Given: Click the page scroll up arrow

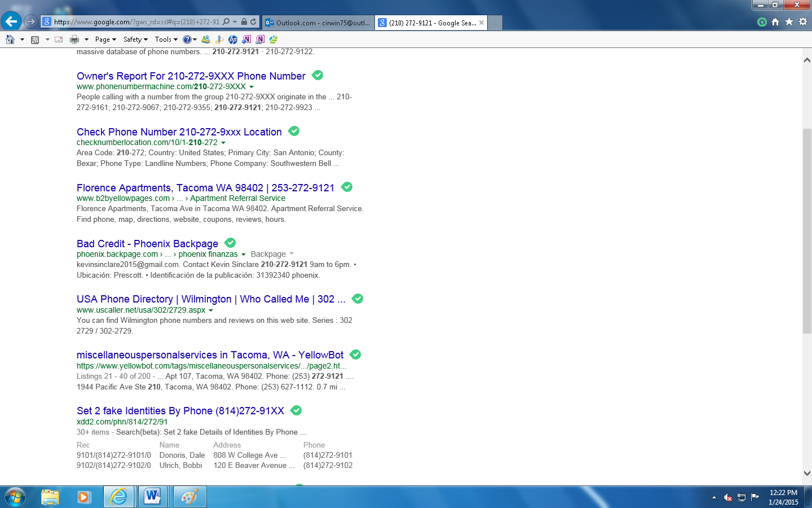Looking at the screenshot, I should pyautogui.click(x=807, y=60).
